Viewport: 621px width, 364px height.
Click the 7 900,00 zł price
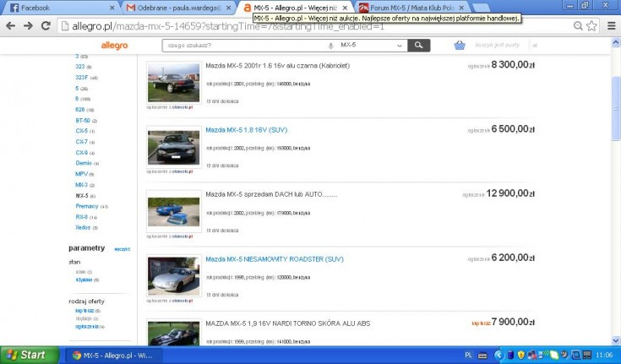pyautogui.click(x=513, y=322)
